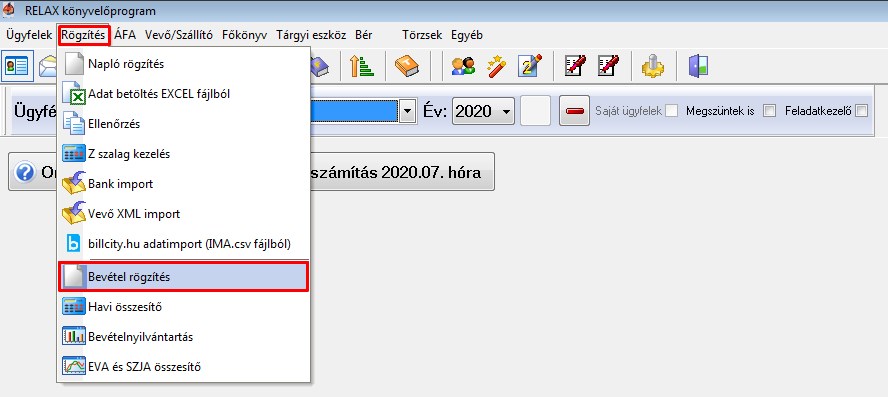Screen dimensions: 888x397
Task: Open the Vevő/Szállító menu
Action: [x=179, y=35]
